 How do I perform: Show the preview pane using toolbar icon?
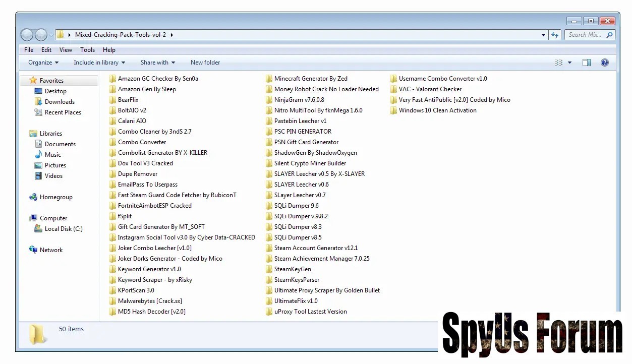(x=586, y=63)
